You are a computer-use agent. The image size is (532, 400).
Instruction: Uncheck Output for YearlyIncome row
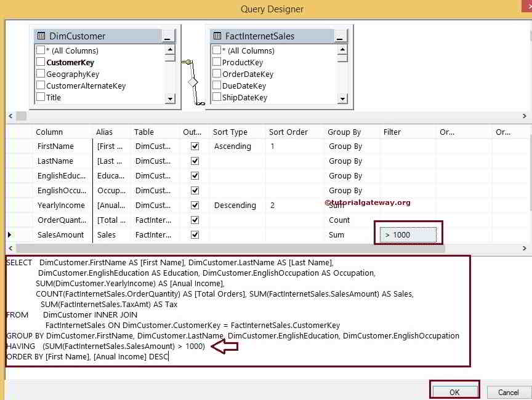click(x=195, y=205)
